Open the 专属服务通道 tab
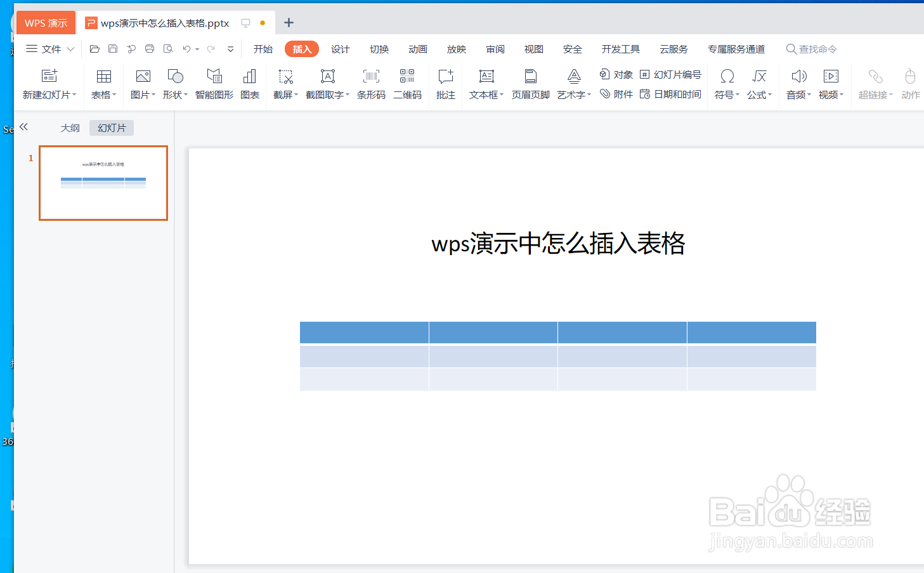924x573 pixels. point(736,49)
